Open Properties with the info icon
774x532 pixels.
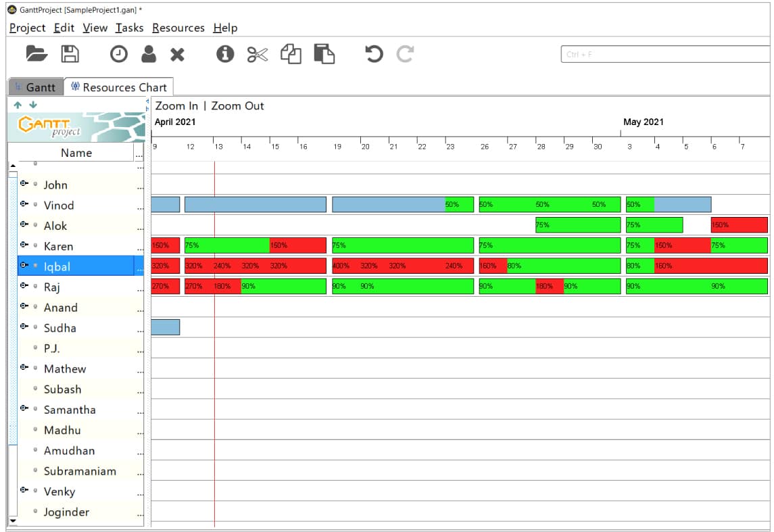225,54
